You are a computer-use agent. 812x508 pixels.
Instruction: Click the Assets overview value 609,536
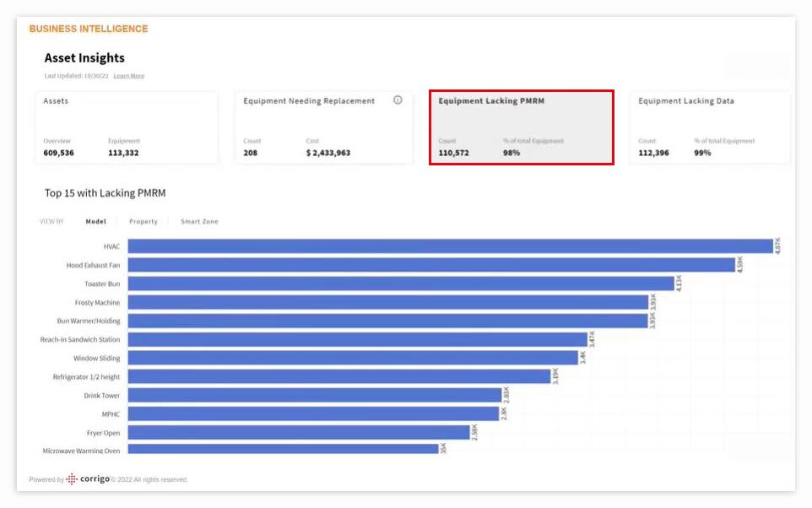[x=58, y=153]
